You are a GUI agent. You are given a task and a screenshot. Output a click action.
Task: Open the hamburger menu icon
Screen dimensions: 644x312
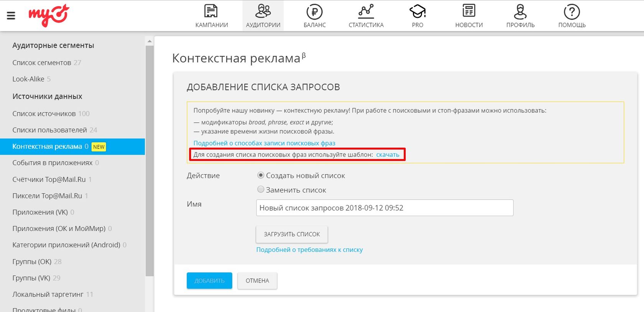coord(11,15)
